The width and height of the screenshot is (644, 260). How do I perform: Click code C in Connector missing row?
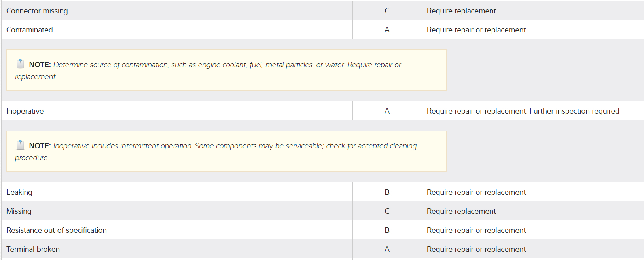click(387, 11)
